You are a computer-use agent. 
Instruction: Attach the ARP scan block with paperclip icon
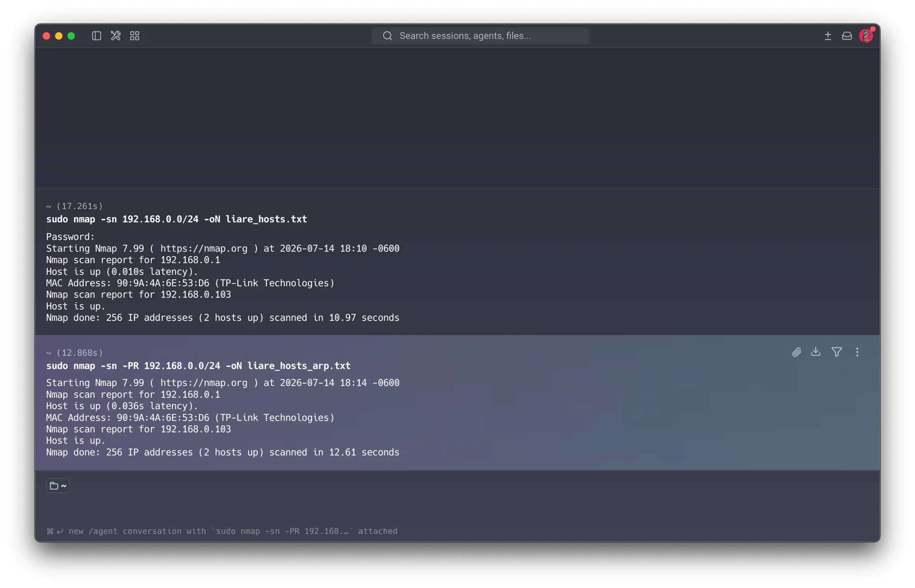(797, 352)
